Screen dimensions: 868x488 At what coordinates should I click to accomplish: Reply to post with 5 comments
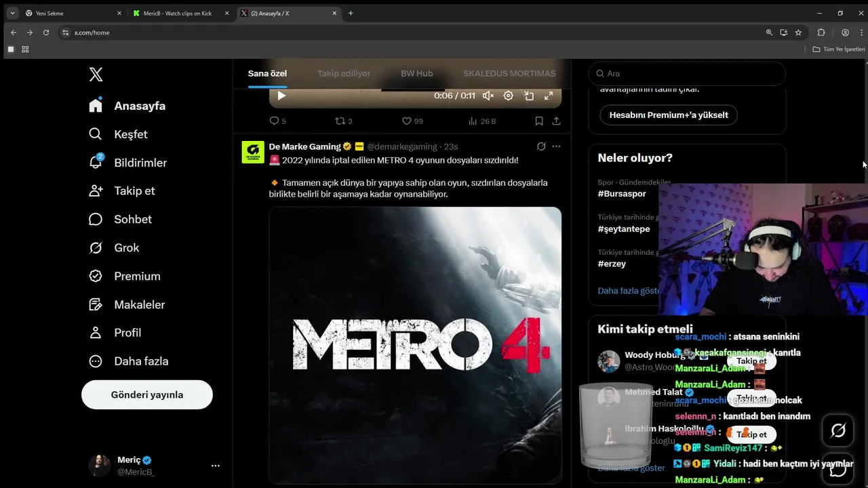[277, 121]
